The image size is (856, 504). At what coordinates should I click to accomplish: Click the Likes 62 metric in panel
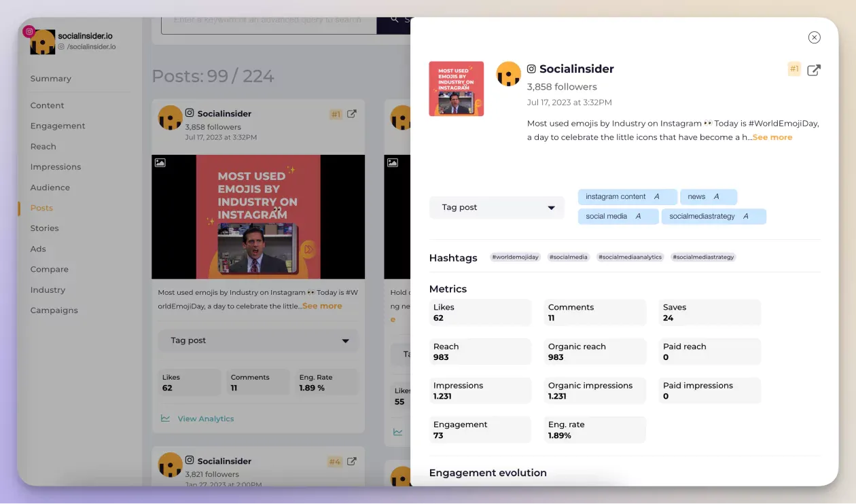click(480, 312)
